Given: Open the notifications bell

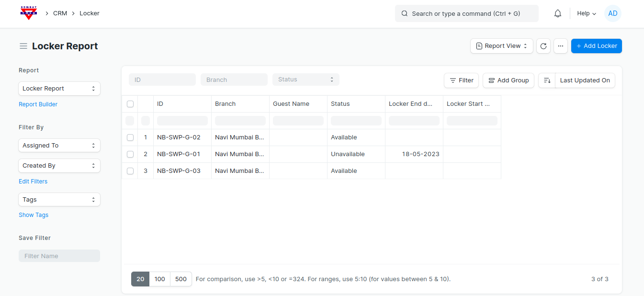Looking at the screenshot, I should 557,13.
